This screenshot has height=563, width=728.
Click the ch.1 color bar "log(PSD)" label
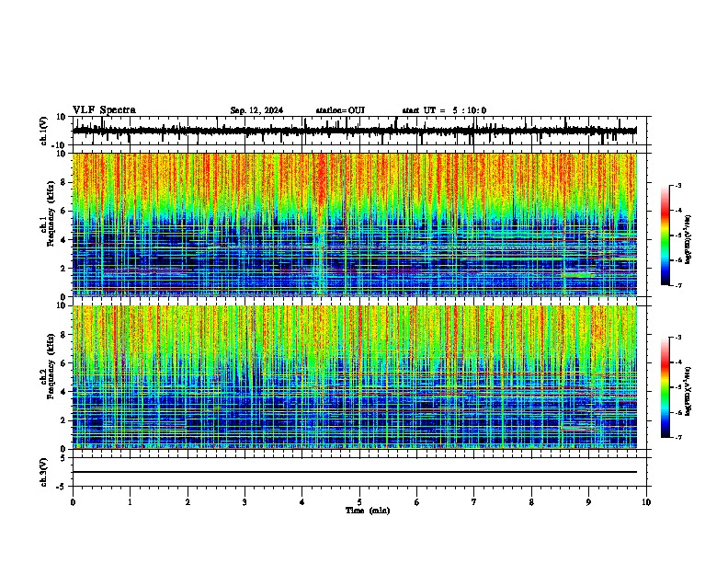688,239
